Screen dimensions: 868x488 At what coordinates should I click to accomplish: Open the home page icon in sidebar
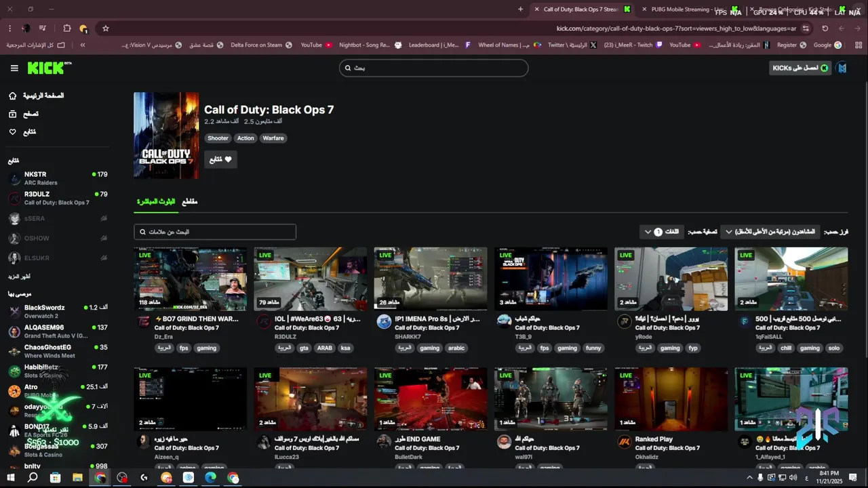tap(12, 96)
